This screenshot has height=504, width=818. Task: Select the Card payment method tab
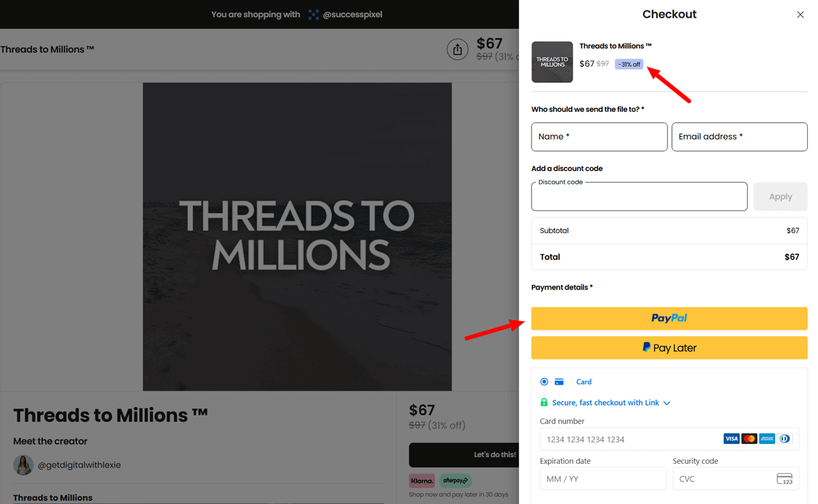[x=584, y=381]
